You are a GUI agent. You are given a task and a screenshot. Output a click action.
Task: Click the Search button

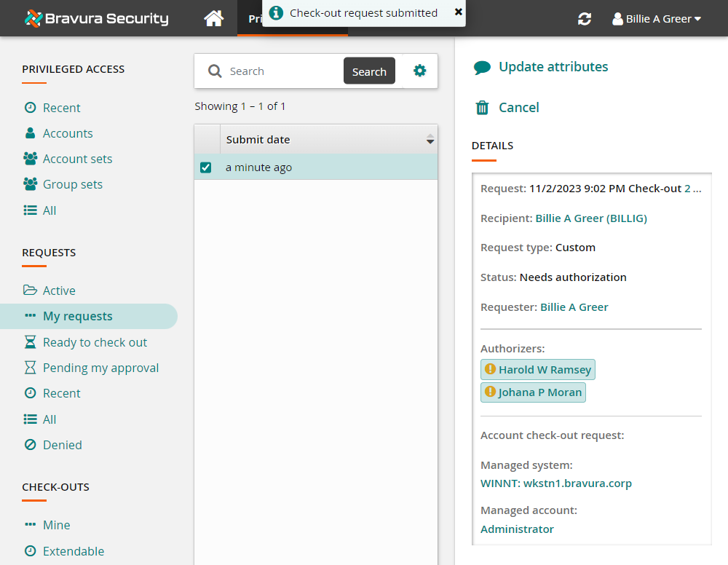click(x=369, y=71)
